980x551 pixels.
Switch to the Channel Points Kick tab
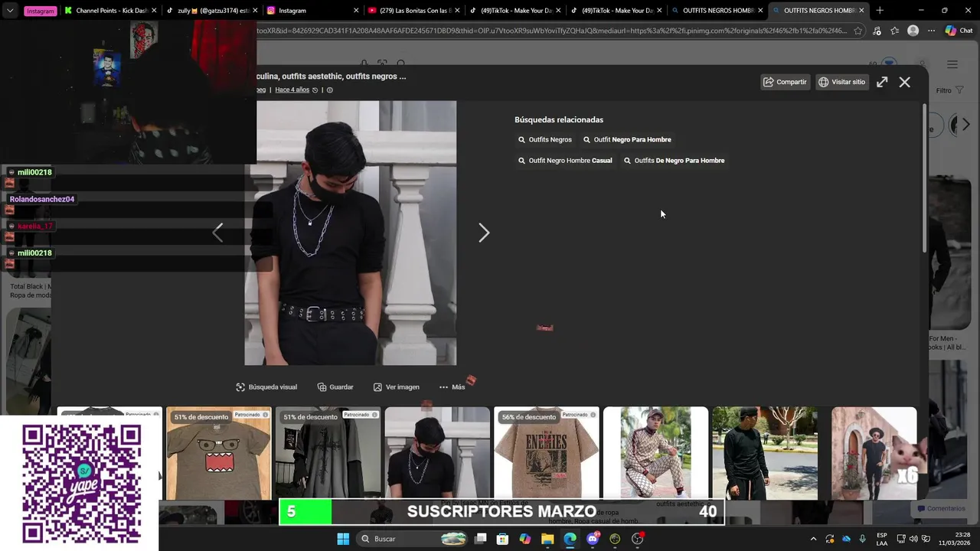(x=111, y=11)
